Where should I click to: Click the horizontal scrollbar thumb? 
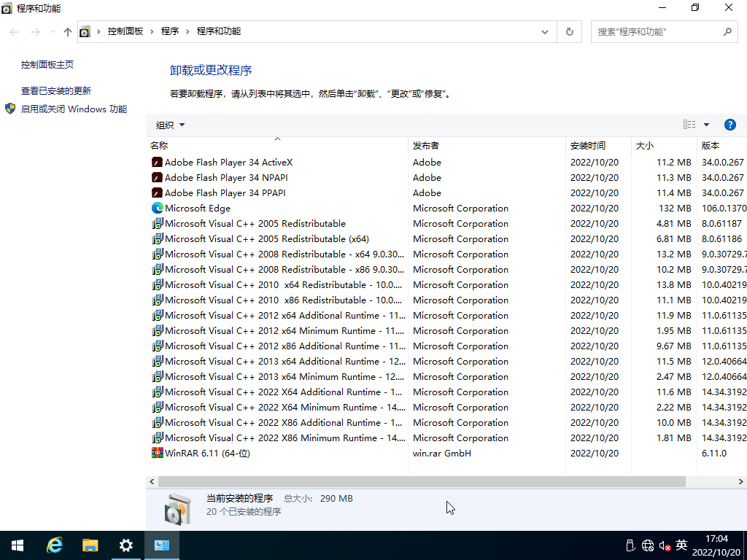click(422, 482)
